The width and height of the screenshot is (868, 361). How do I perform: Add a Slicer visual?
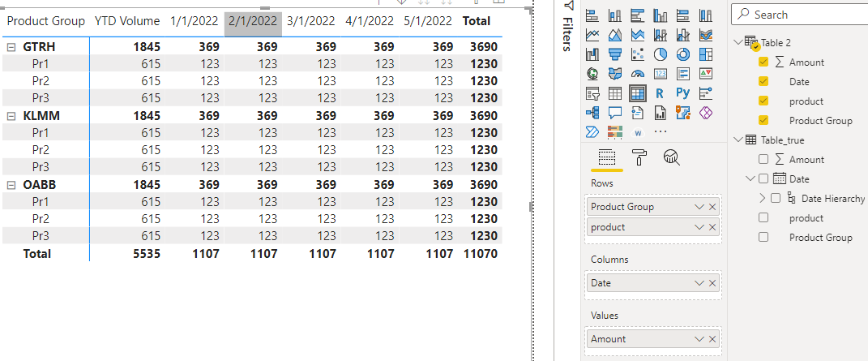tap(592, 93)
